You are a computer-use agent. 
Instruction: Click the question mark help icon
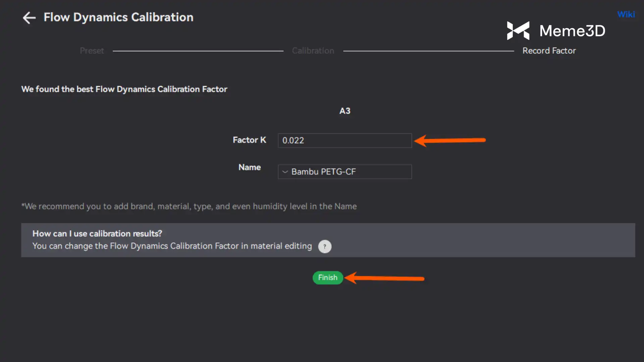pos(324,246)
